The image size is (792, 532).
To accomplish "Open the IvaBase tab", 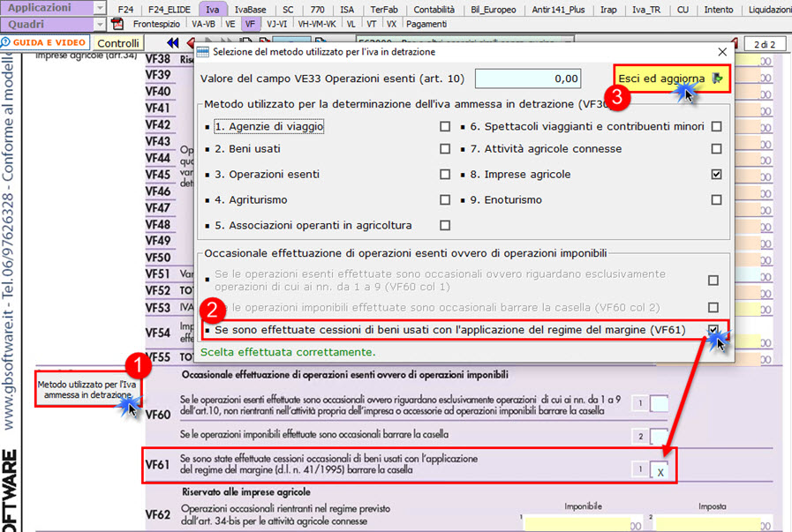I will [x=250, y=10].
